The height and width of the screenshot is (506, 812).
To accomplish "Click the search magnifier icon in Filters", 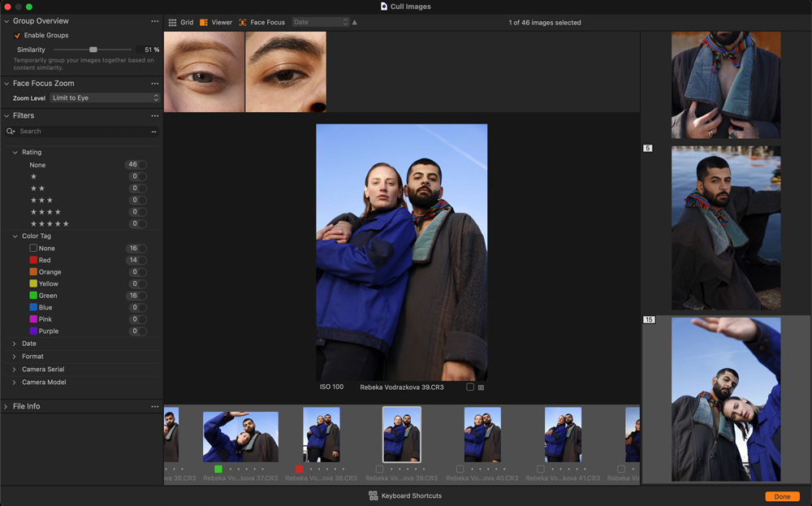I will click(11, 132).
